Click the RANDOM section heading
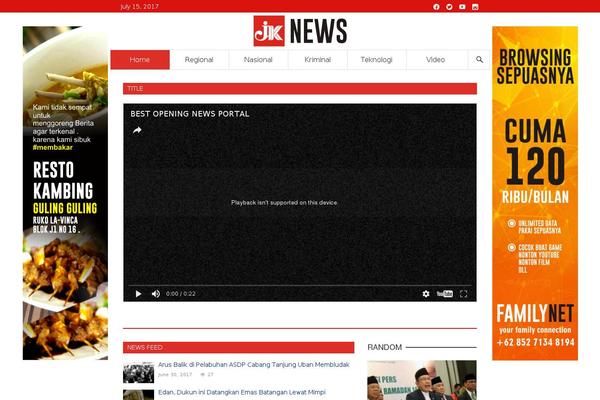The width and height of the screenshot is (600, 400). click(x=385, y=347)
